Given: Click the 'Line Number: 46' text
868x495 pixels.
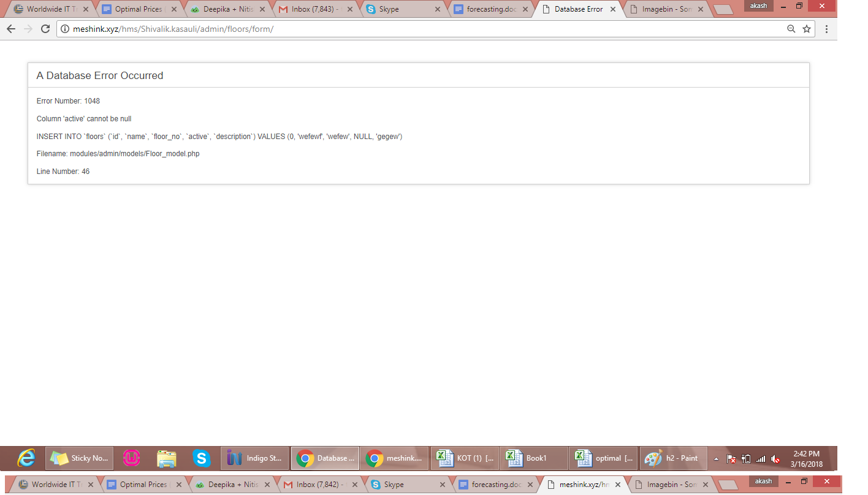Looking at the screenshot, I should (x=63, y=172).
